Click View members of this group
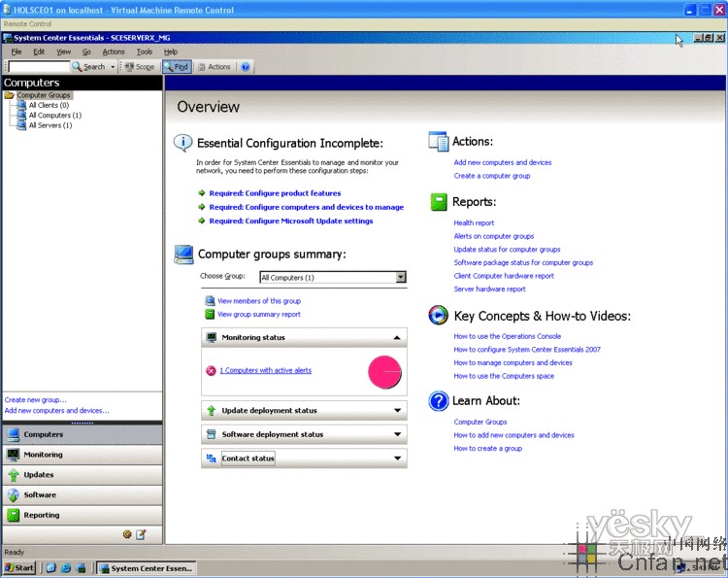 click(x=259, y=301)
